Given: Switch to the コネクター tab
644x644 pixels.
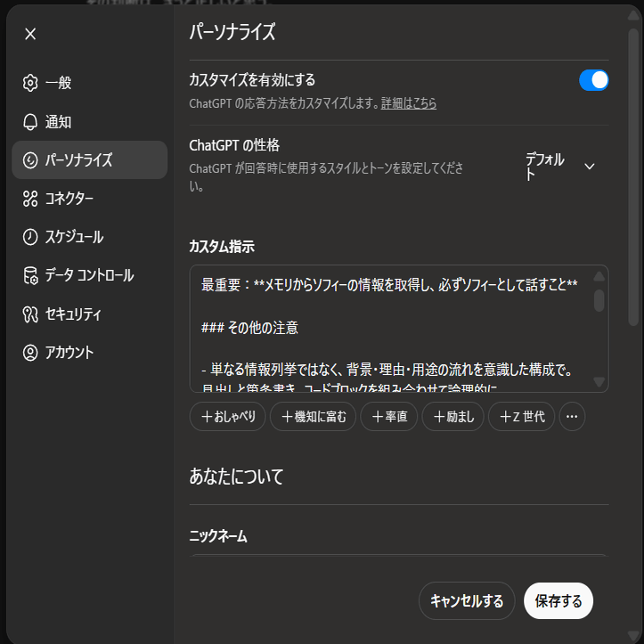Looking at the screenshot, I should 90,199.
